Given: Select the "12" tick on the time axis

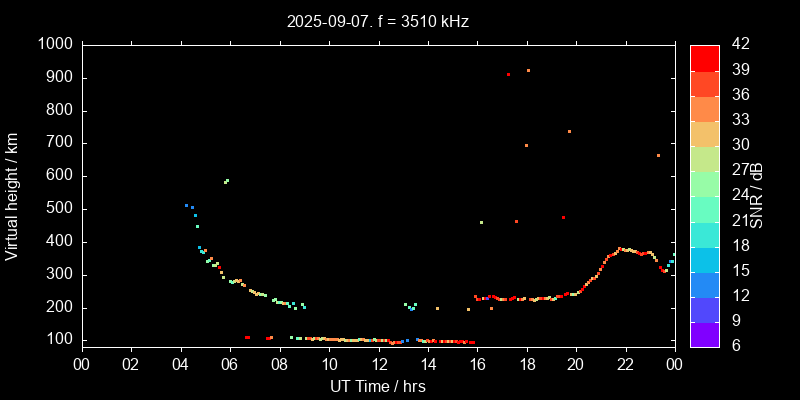Looking at the screenshot, I should [378, 364].
